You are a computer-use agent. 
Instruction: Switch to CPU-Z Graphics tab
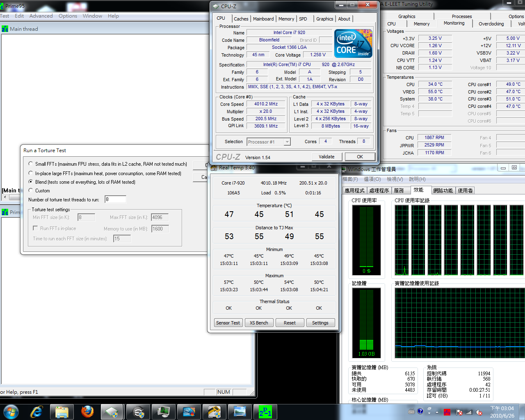[325, 19]
